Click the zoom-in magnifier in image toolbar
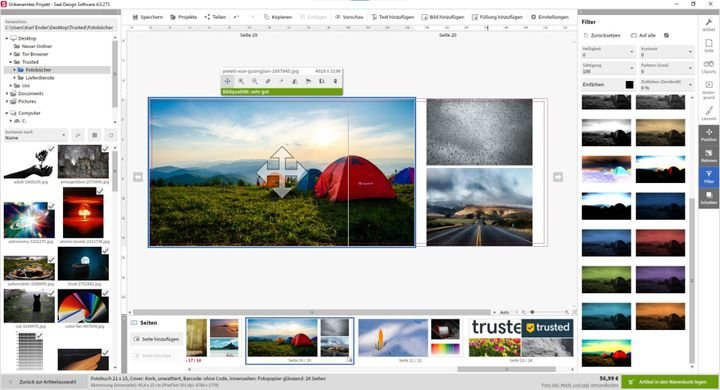The image size is (720, 390). pos(241,81)
